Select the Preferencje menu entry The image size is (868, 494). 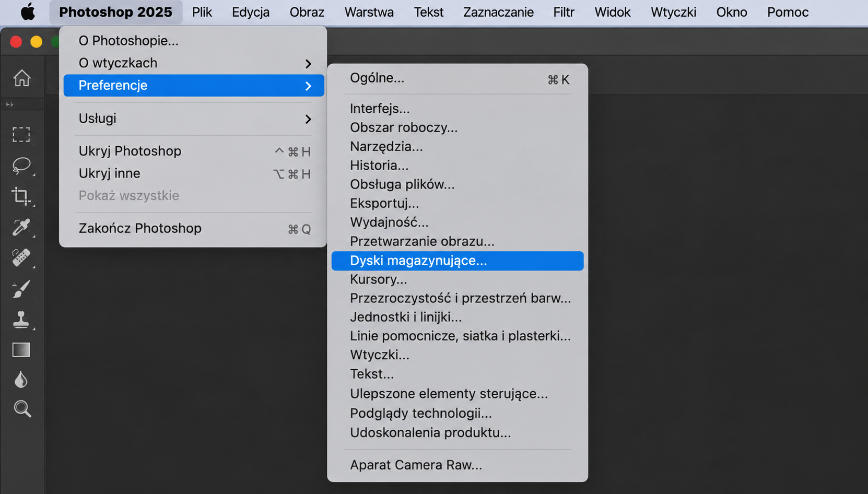point(194,86)
